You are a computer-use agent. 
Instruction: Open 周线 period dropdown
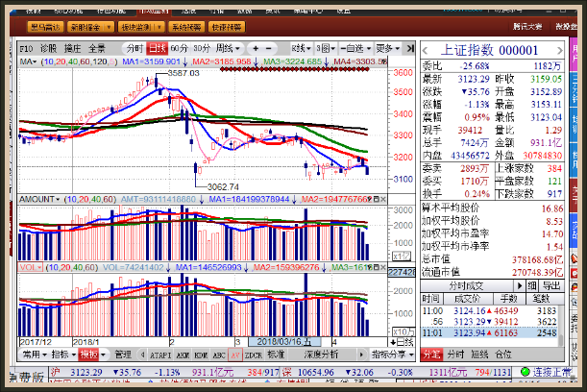[x=228, y=48]
